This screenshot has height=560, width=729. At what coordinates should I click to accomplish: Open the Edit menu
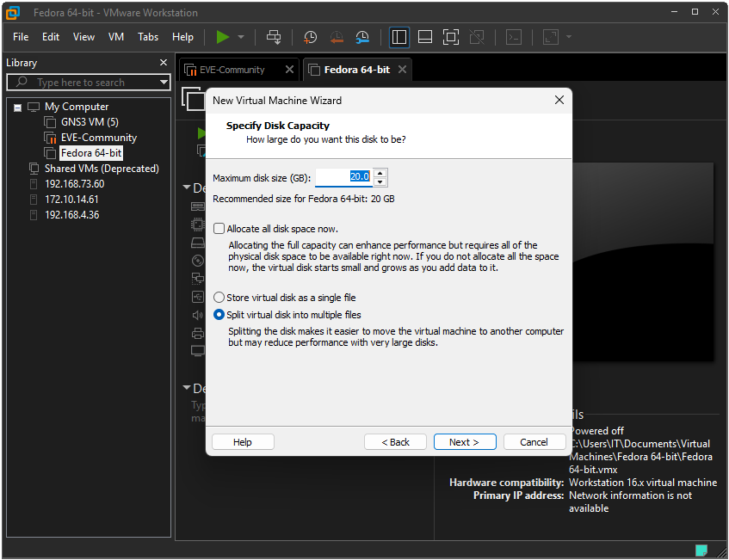tap(51, 37)
